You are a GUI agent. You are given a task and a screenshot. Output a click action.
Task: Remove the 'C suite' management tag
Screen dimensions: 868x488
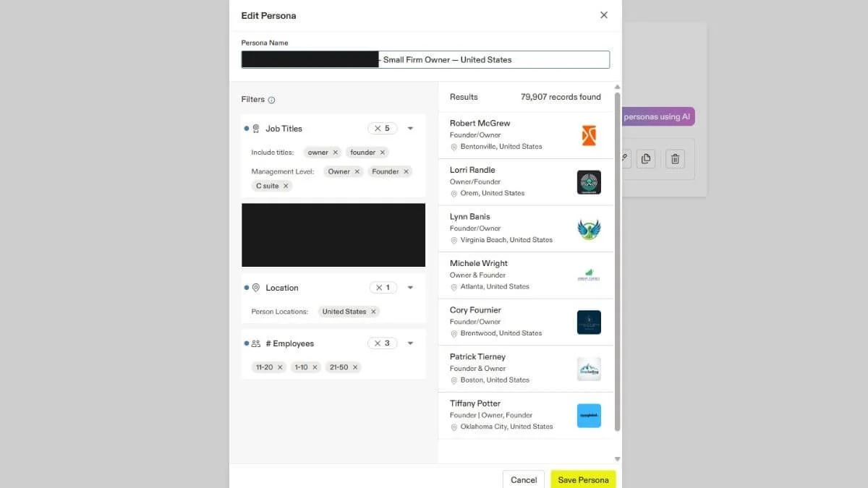pos(286,186)
